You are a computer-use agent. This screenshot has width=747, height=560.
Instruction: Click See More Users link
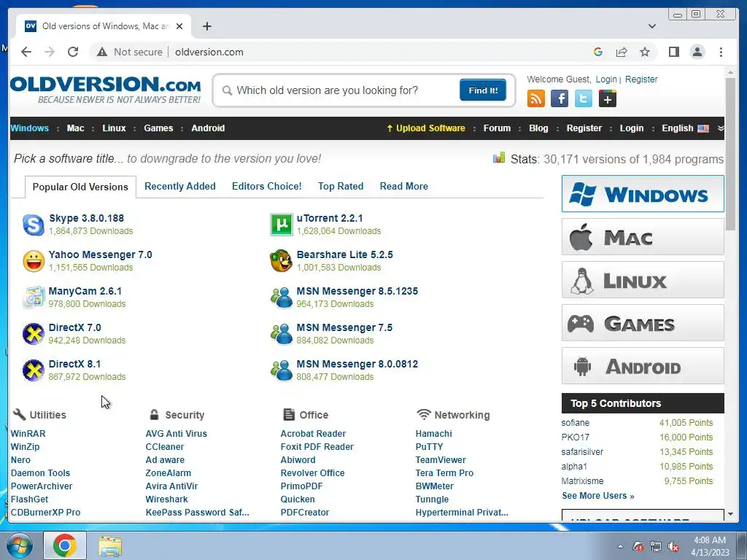pyautogui.click(x=598, y=496)
